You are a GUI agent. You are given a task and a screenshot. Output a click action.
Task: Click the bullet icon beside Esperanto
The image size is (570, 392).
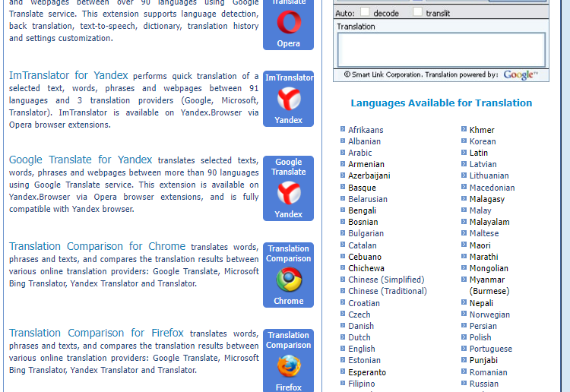343,371
